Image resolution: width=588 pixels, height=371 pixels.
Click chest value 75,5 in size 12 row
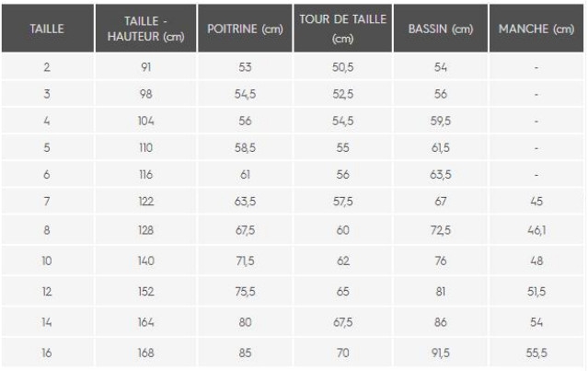pyautogui.click(x=245, y=292)
